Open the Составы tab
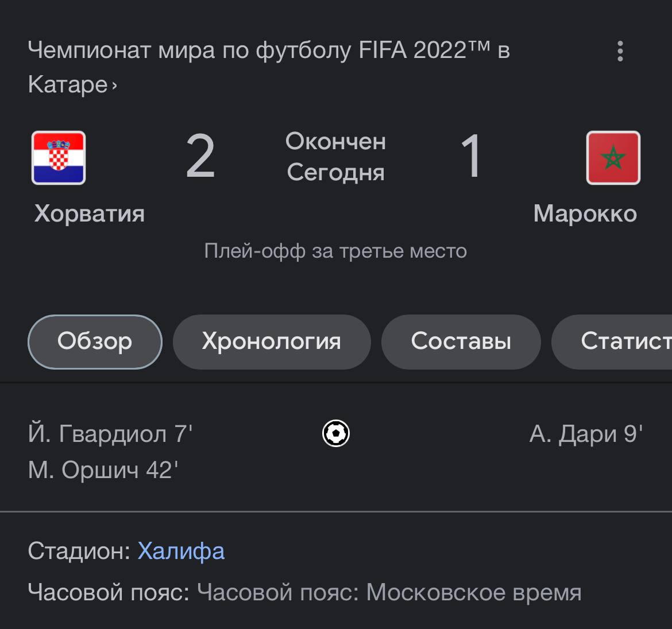This screenshot has width=672, height=629. pos(461,341)
